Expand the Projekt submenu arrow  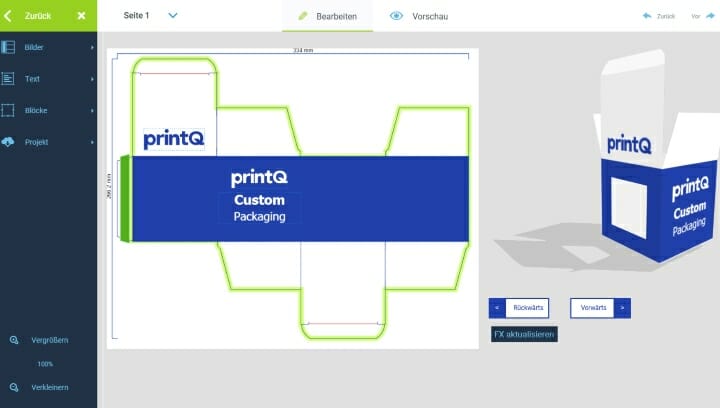click(92, 142)
